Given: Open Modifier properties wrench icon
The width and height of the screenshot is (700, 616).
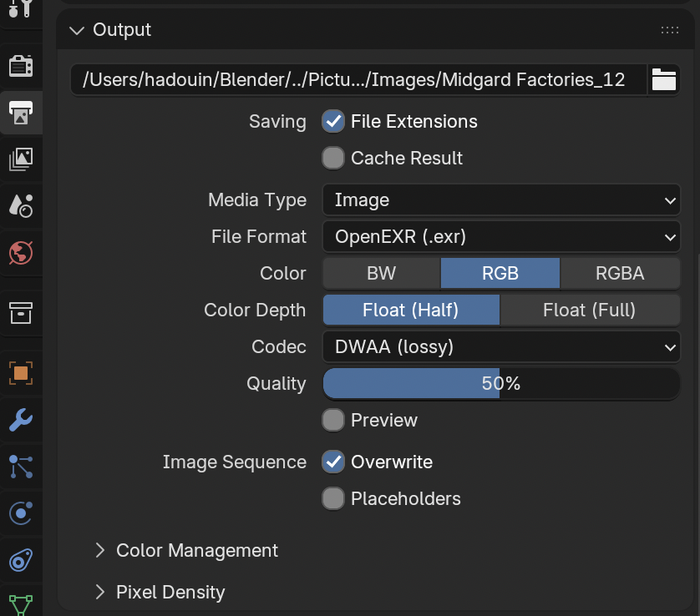Looking at the screenshot, I should pyautogui.click(x=21, y=420).
